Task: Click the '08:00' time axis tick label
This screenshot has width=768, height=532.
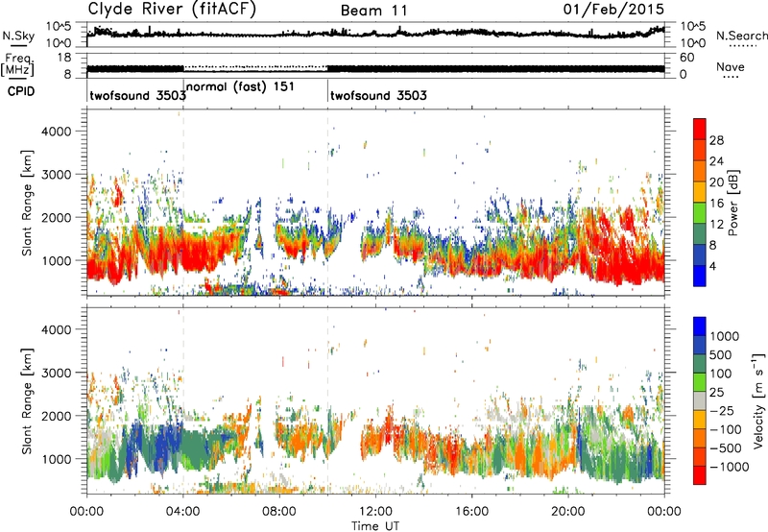Action: [x=279, y=512]
